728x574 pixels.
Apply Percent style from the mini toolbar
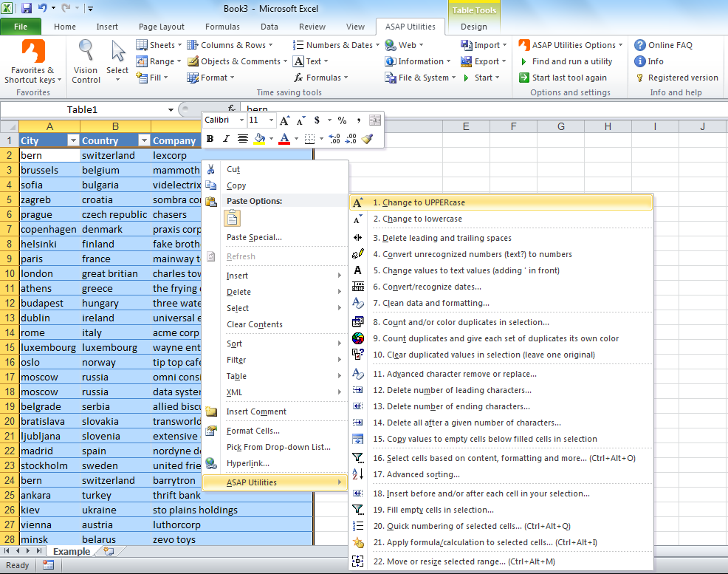(343, 120)
